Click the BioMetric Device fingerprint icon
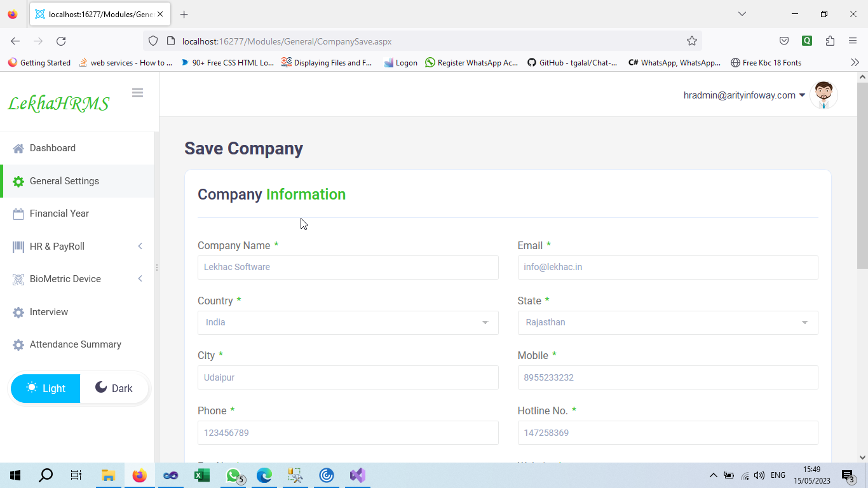This screenshot has width=868, height=488. click(18, 279)
